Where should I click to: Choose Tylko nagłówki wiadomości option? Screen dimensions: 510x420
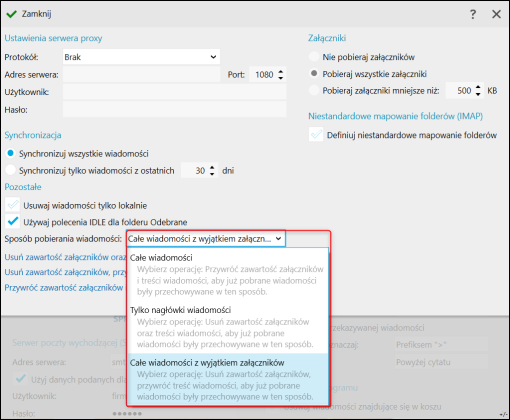pyautogui.click(x=228, y=327)
